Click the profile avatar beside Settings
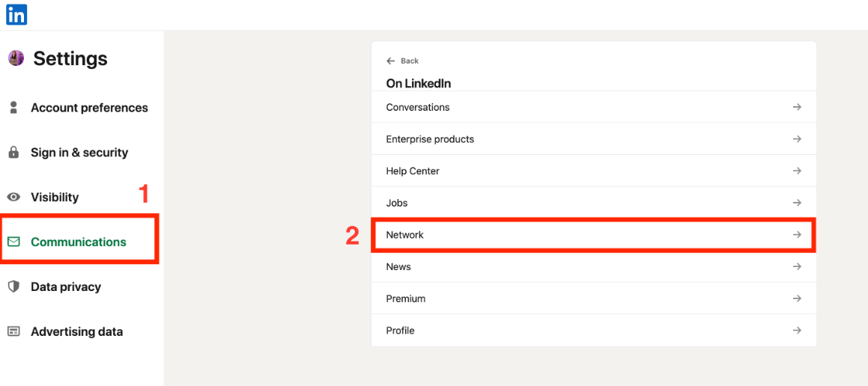868x386 pixels. [x=16, y=58]
